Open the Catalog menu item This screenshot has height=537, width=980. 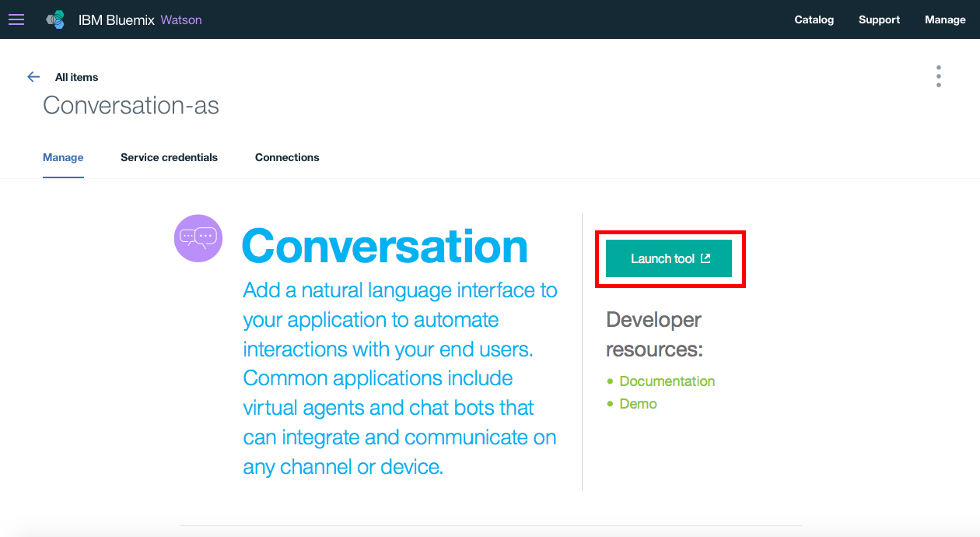click(814, 19)
